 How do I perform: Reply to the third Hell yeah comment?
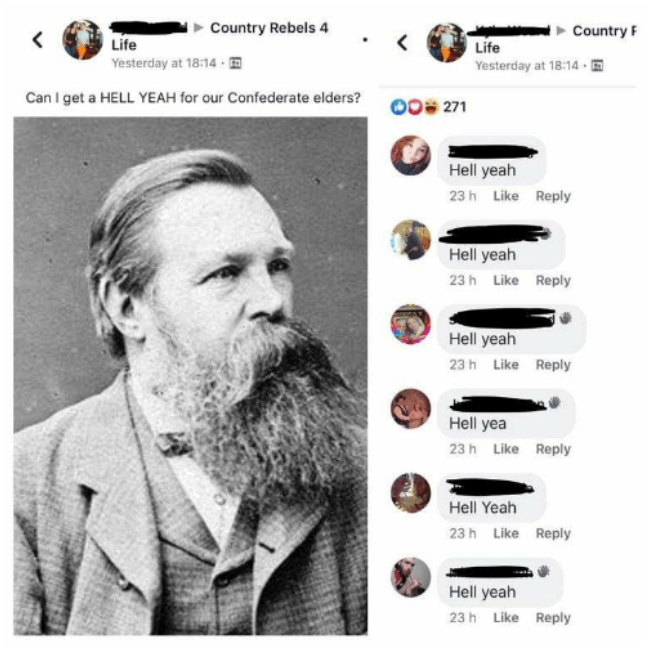(x=553, y=365)
